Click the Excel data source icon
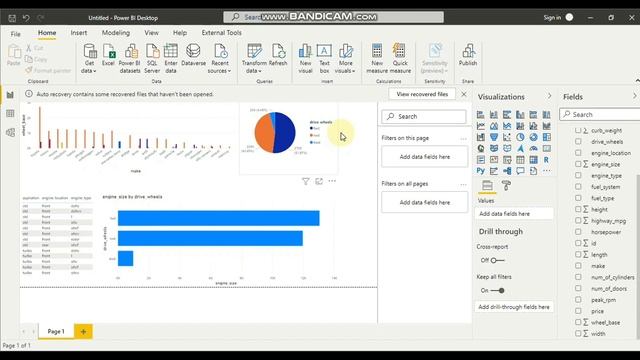 (x=108, y=55)
